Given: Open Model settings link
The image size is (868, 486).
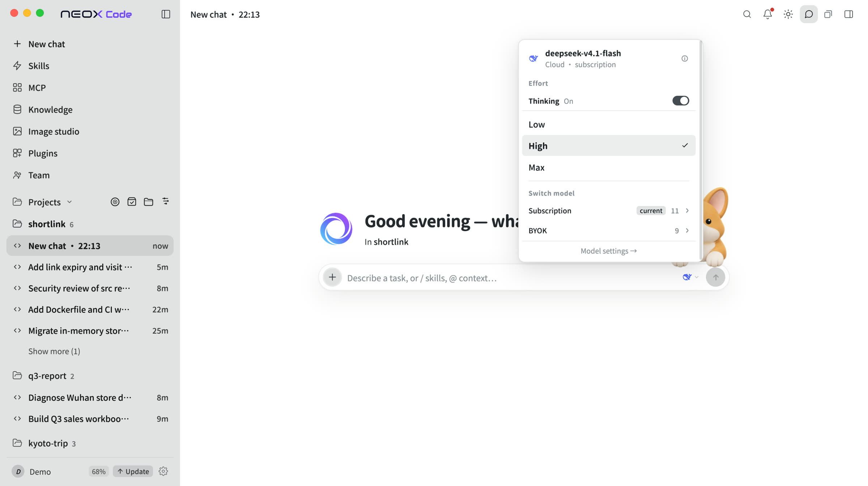Looking at the screenshot, I should 609,251.
